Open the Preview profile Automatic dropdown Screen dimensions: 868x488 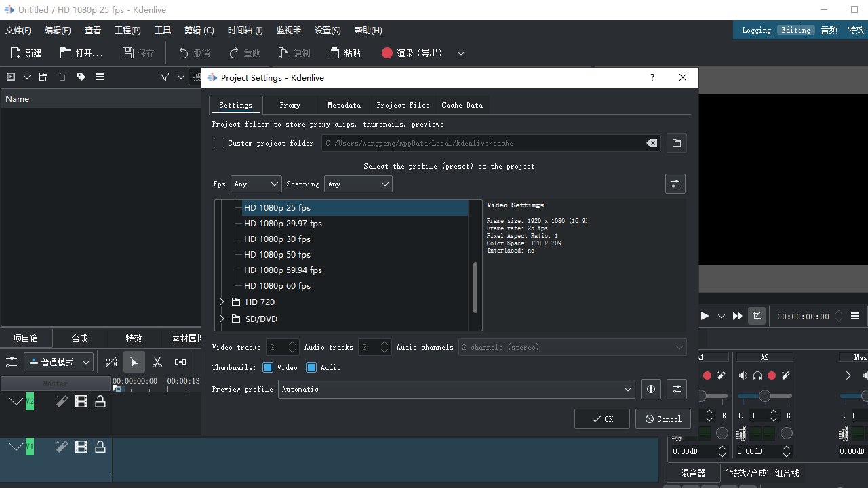click(x=456, y=389)
